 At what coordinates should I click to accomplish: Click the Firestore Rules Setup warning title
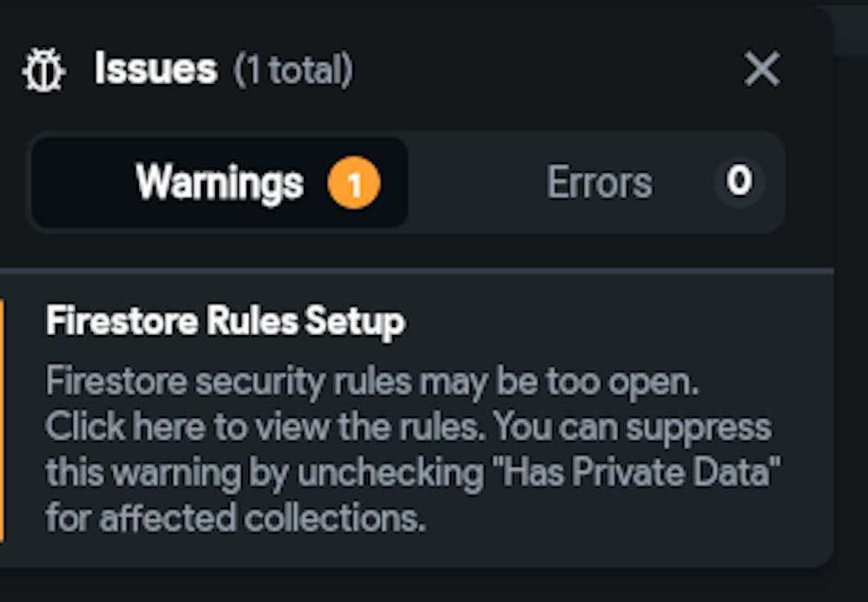tap(226, 321)
